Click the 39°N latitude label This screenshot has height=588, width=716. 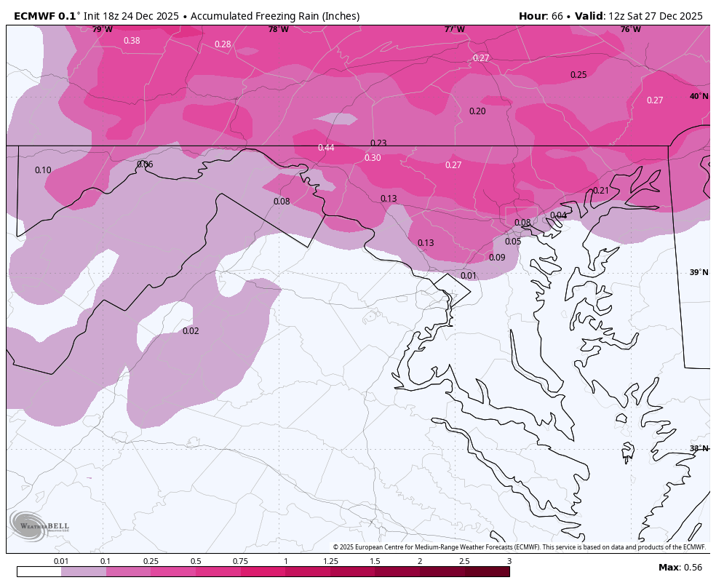pos(699,272)
